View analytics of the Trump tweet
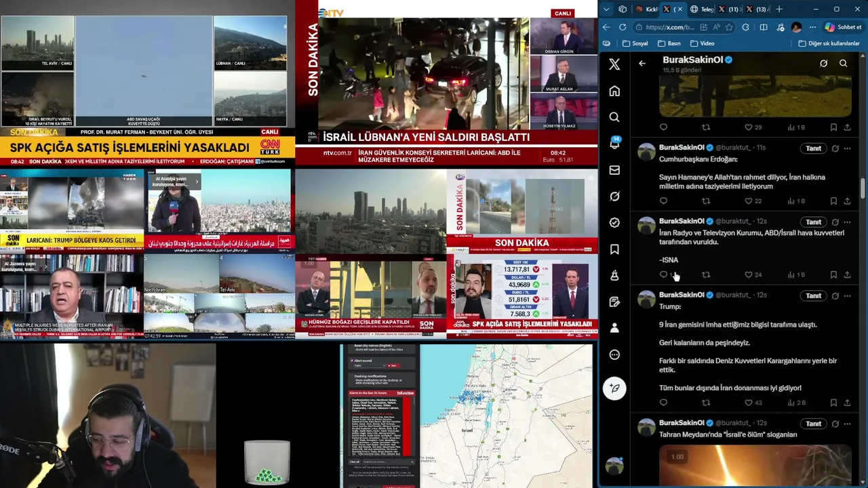This screenshot has width=868, height=488. pos(796,403)
